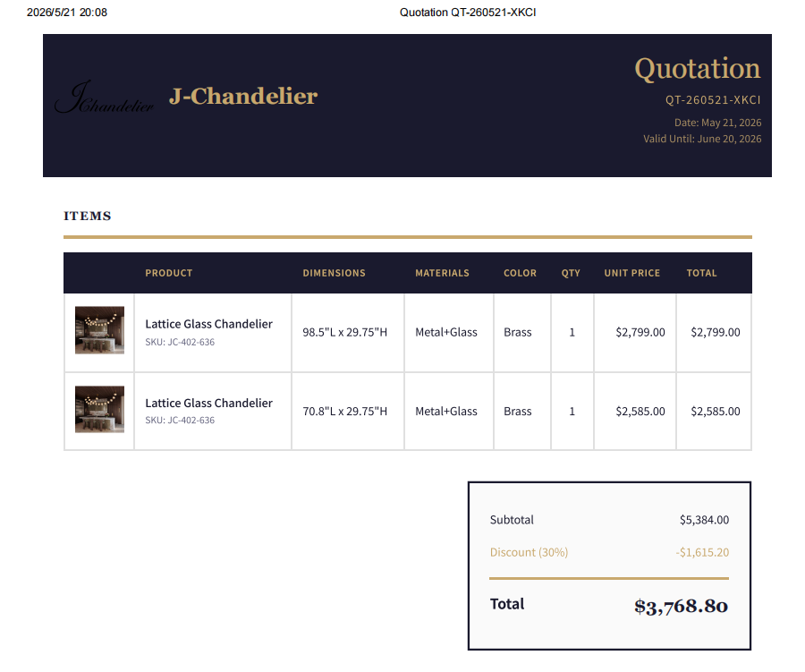Click the Subtotal $5,384.00 amount
Image resolution: width=805 pixels, height=672 pixels.
pyautogui.click(x=704, y=519)
